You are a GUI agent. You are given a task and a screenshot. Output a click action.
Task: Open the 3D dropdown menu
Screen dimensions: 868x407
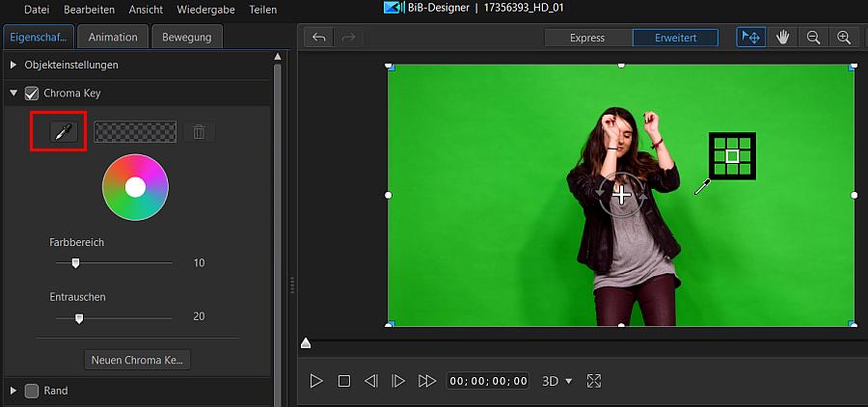(x=557, y=381)
